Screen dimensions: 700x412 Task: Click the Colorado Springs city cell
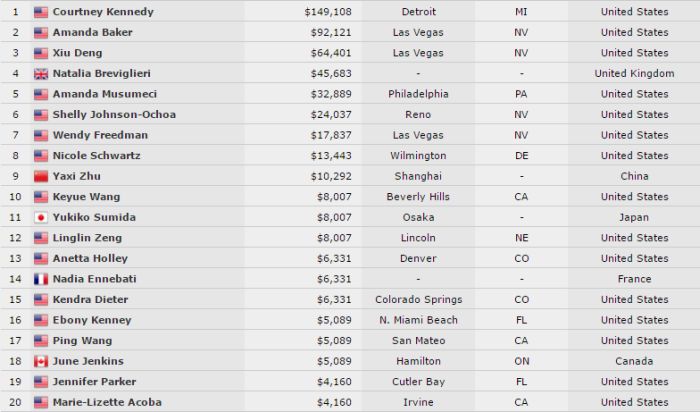click(x=418, y=300)
